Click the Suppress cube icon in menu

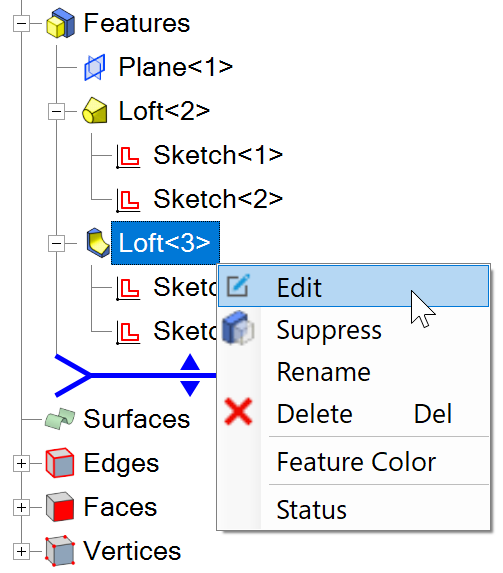point(238,327)
